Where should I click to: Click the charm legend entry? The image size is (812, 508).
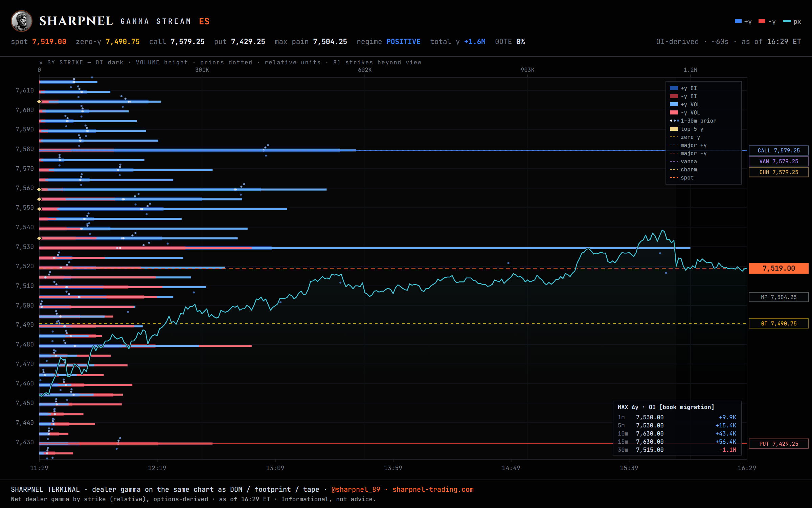pos(683,169)
